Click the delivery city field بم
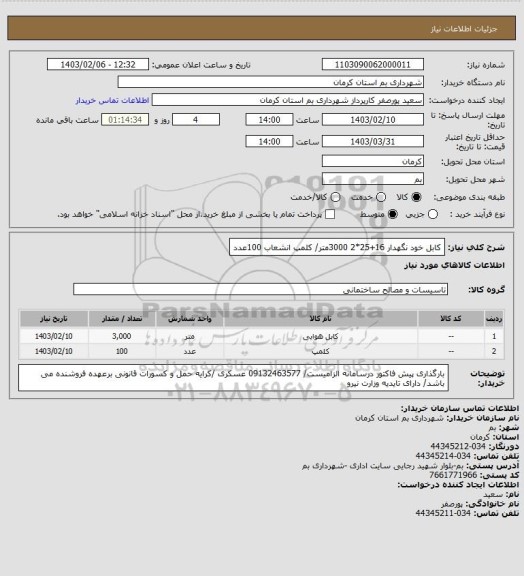The image size is (524, 576). pyautogui.click(x=373, y=179)
